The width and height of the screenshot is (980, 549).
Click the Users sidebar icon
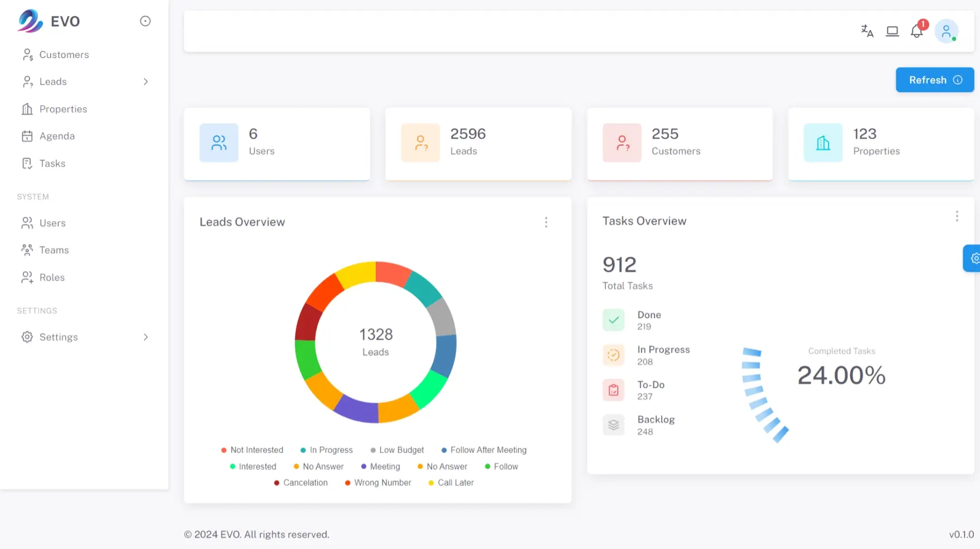point(27,223)
